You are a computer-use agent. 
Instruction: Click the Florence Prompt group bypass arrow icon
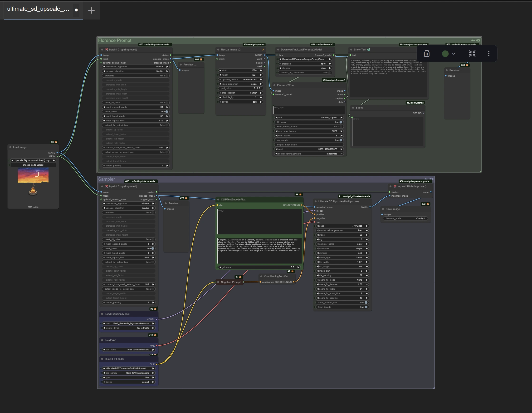(x=473, y=40)
